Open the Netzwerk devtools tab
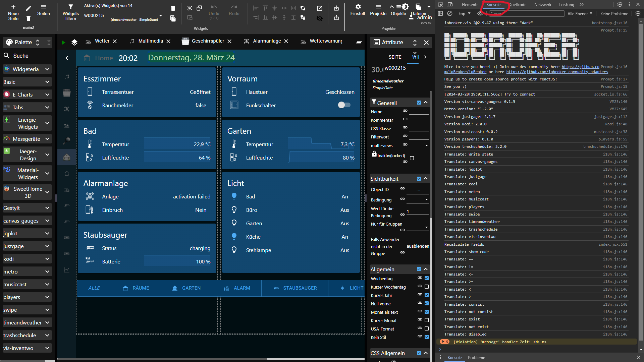Viewport: 644px width, 362px height. pyautogui.click(x=542, y=4)
